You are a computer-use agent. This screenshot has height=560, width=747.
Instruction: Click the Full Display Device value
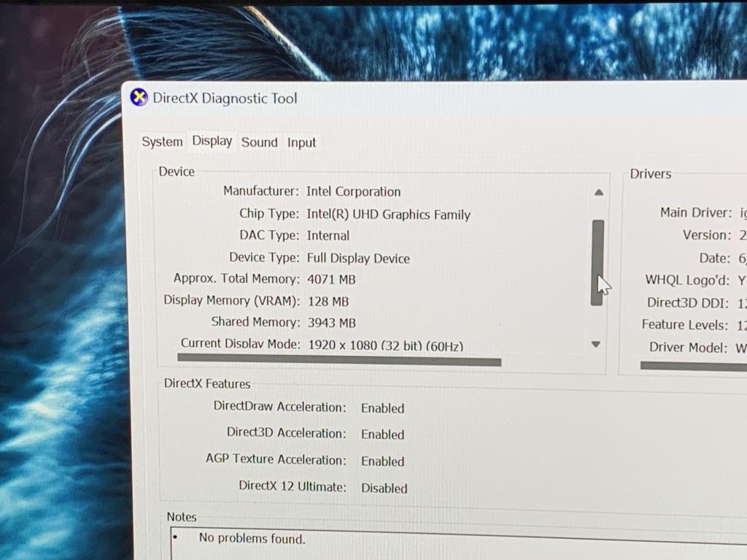click(x=358, y=258)
